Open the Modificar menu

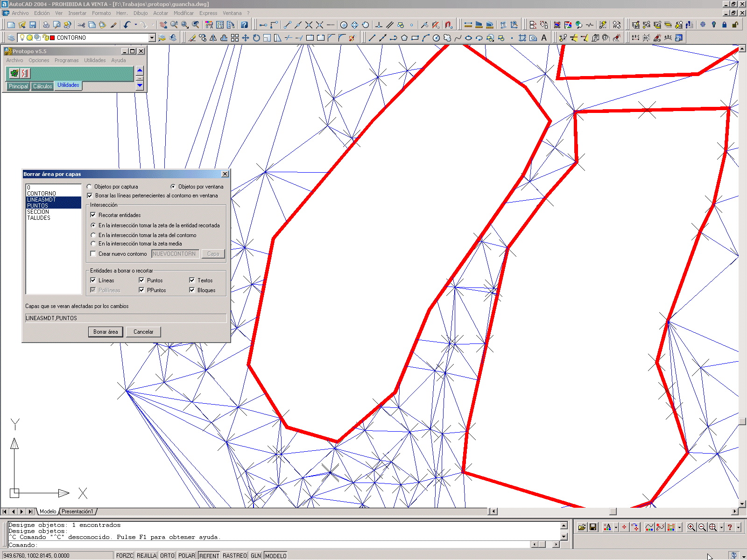[x=183, y=13]
